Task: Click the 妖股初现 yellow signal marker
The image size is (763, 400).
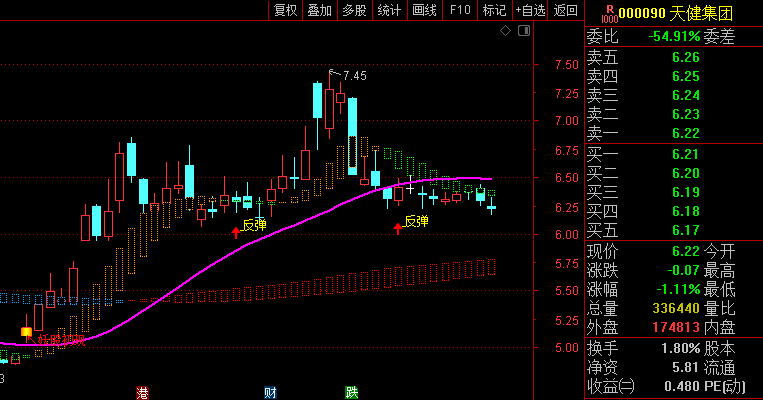Action: tap(26, 332)
